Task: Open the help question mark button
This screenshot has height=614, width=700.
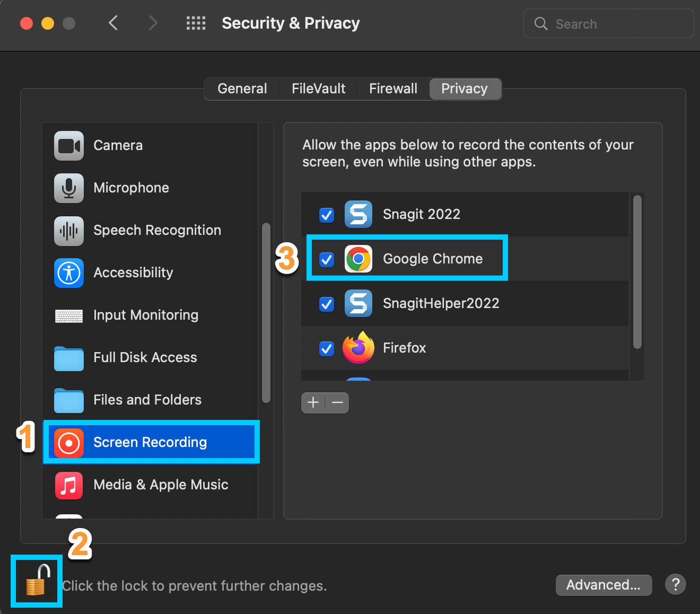Action: [x=676, y=585]
